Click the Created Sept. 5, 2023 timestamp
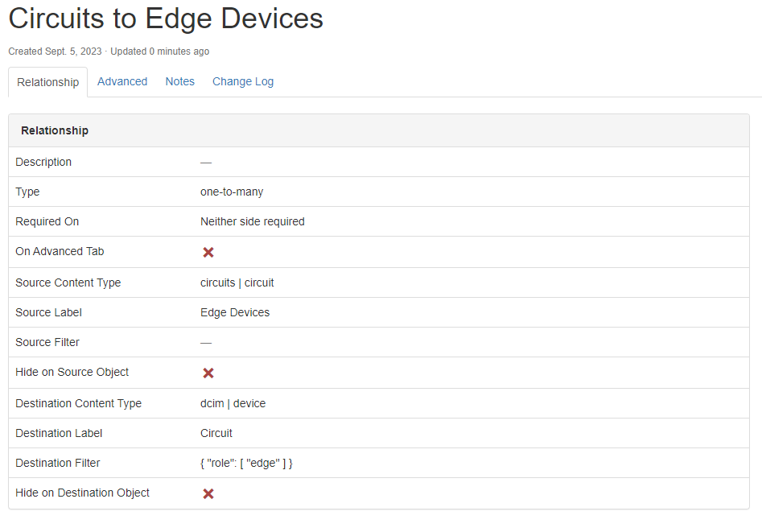Image resolution: width=762 pixels, height=532 pixels. 56,52
